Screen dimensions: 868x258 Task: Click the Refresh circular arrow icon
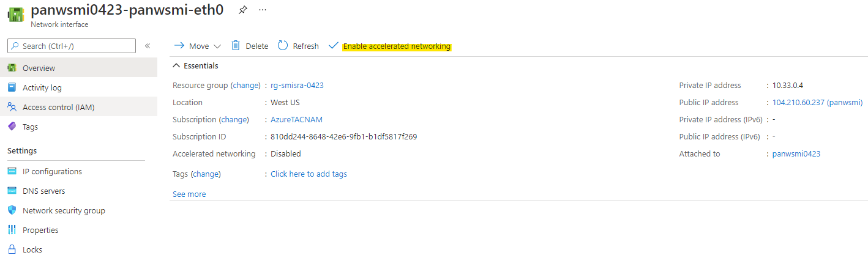coord(283,46)
